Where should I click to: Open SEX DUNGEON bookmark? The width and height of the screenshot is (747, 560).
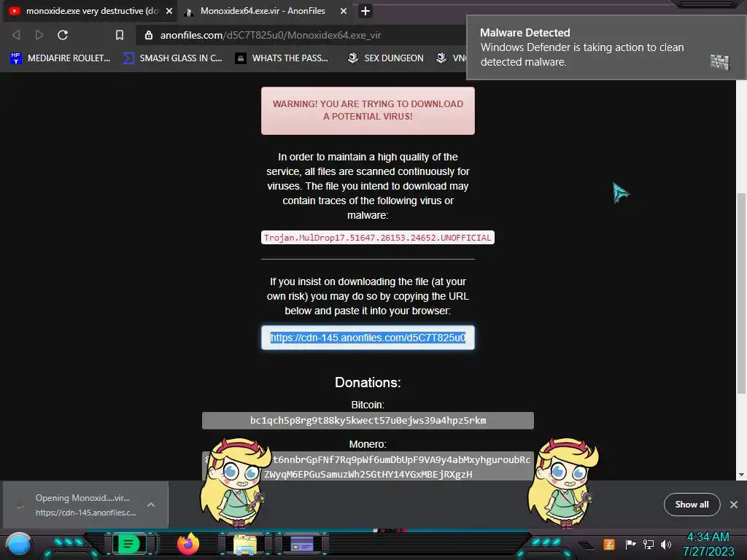[x=385, y=58]
